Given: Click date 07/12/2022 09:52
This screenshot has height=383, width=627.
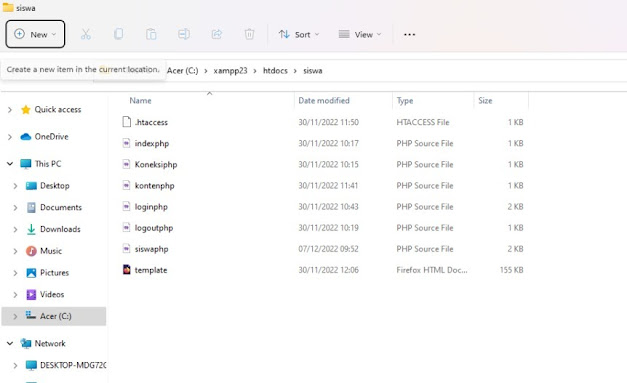Looking at the screenshot, I should click(x=328, y=249).
